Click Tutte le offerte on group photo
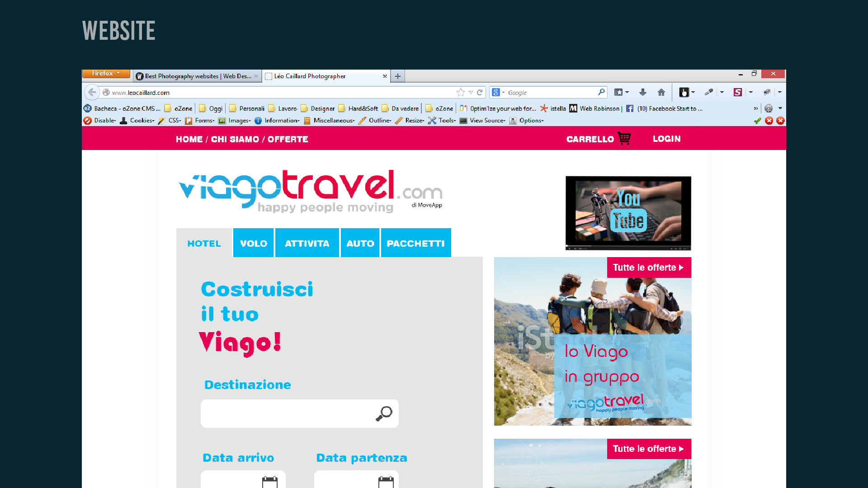This screenshot has width=868, height=488. point(649,267)
